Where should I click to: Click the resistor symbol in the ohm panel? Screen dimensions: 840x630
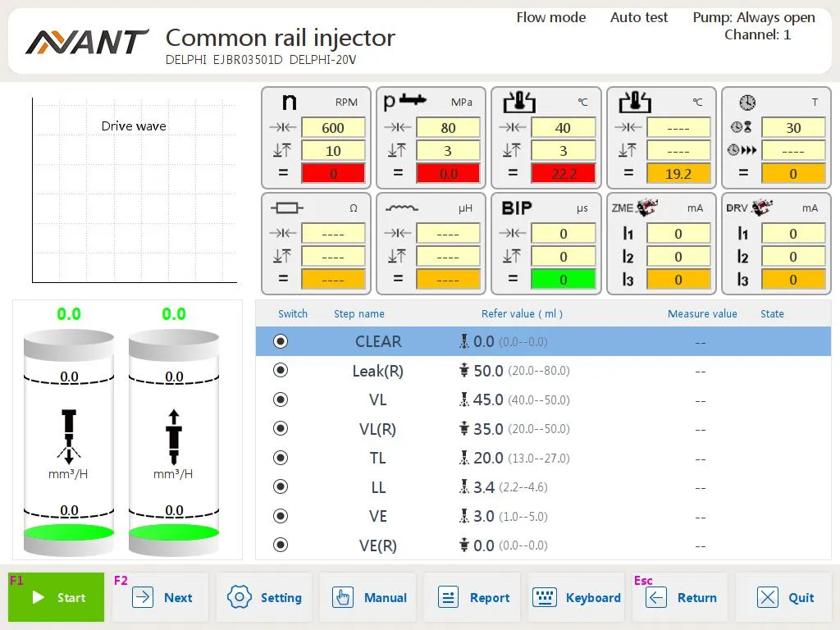coord(289,208)
